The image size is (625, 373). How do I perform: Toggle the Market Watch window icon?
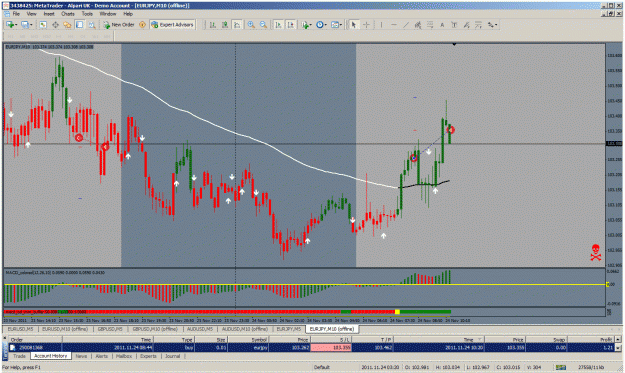(43, 25)
